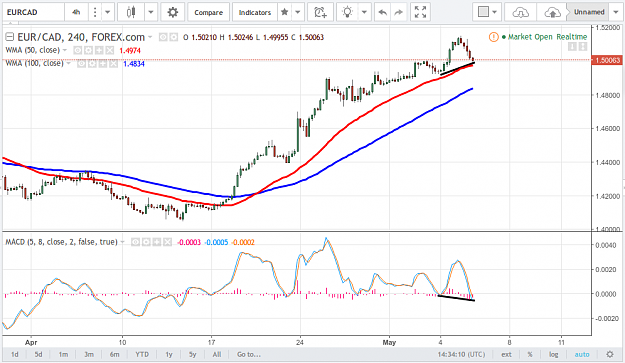Toggle the ext extended hours option

(x=506, y=354)
